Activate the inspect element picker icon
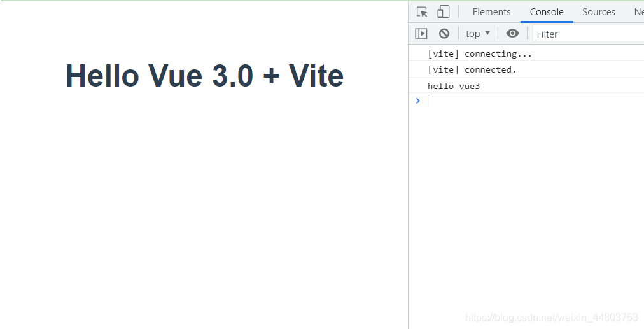 pos(422,12)
